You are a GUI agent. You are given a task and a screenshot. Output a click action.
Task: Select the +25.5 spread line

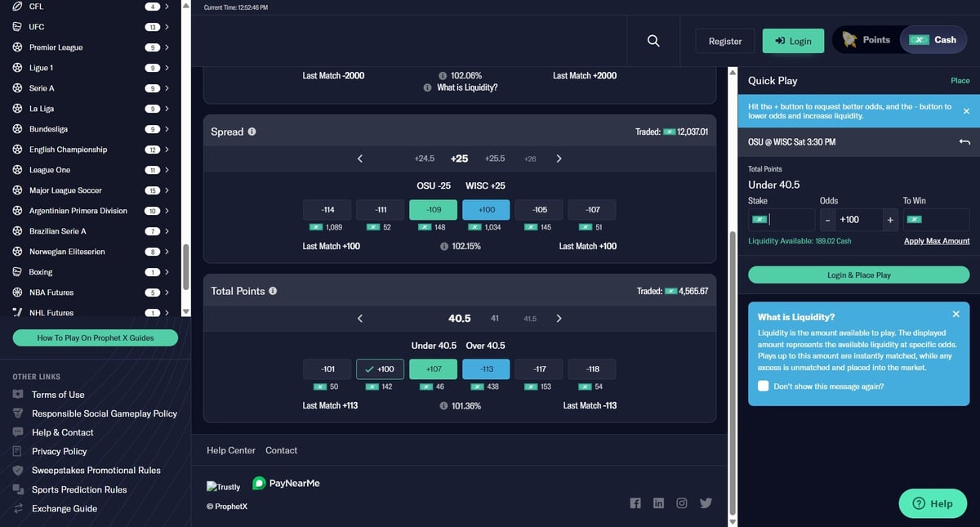coord(495,159)
